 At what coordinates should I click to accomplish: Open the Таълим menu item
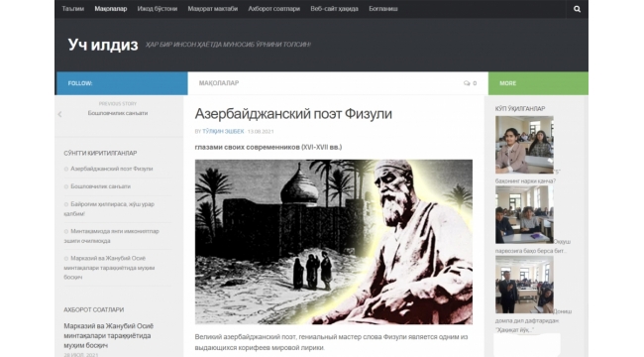72,9
